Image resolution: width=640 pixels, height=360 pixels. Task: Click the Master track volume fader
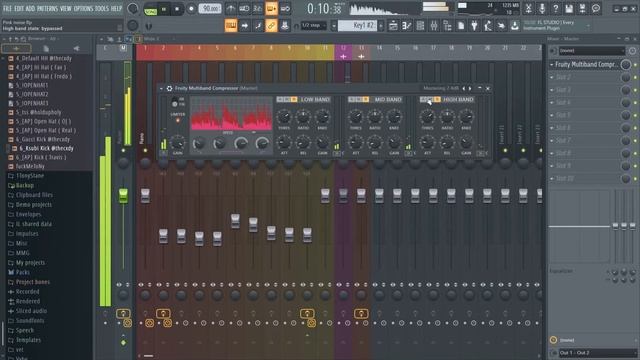123,196
